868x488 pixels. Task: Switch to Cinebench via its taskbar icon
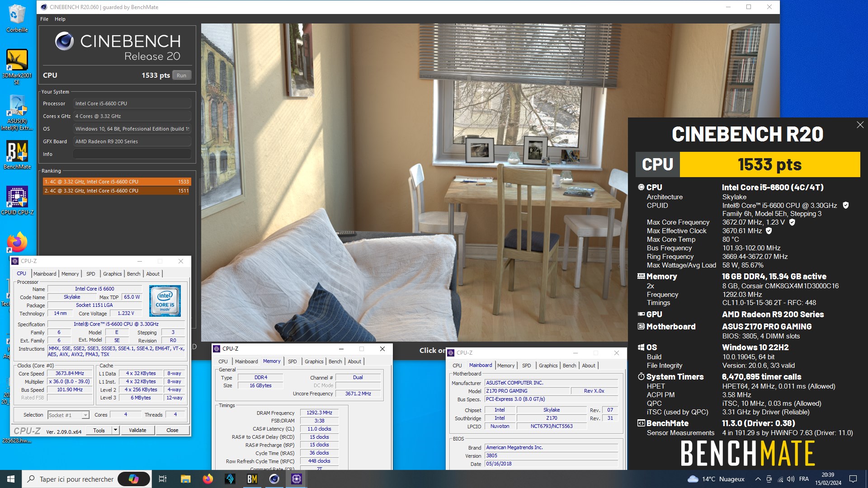(274, 479)
